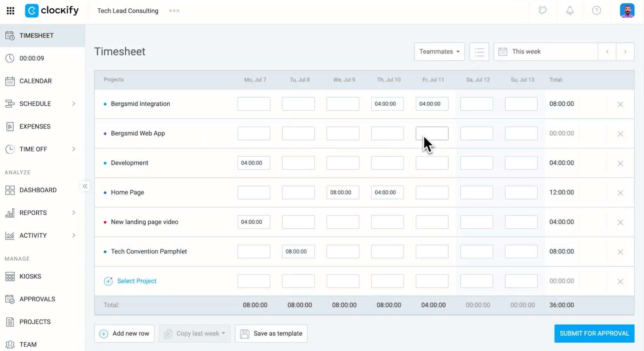Click the notifications bell
The height and width of the screenshot is (351, 644).
tap(569, 10)
